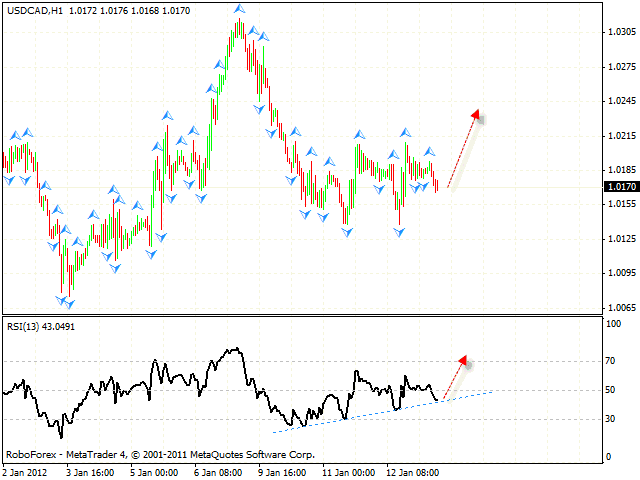Select the blue dashed RSI trendline
Screen dimensions: 640x480
380,411
